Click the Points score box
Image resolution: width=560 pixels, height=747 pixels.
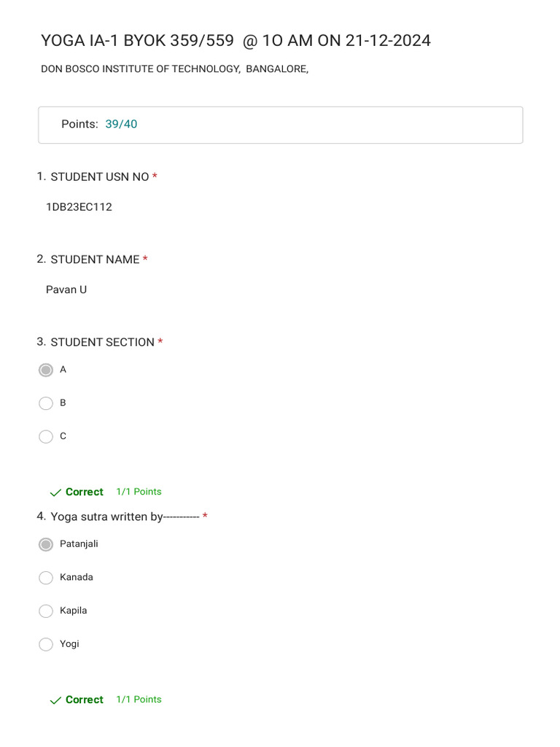(280, 125)
